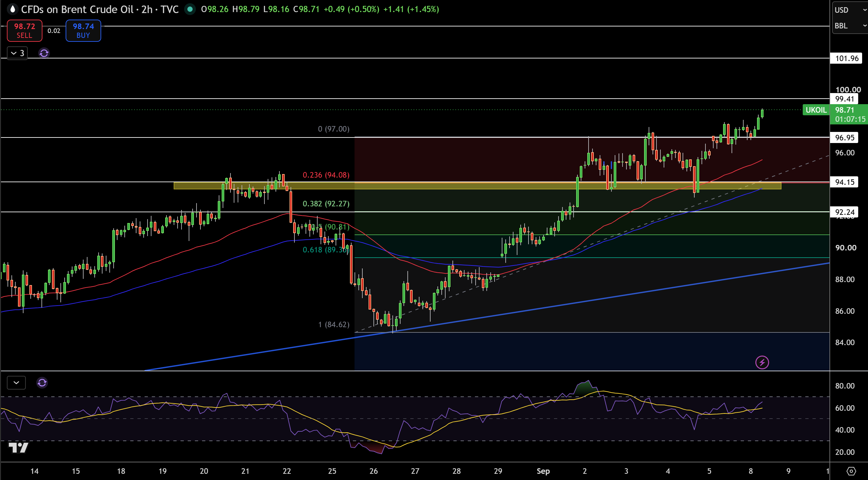Click the 0.02 spread value
Image resolution: width=868 pixels, height=480 pixels.
(54, 31)
